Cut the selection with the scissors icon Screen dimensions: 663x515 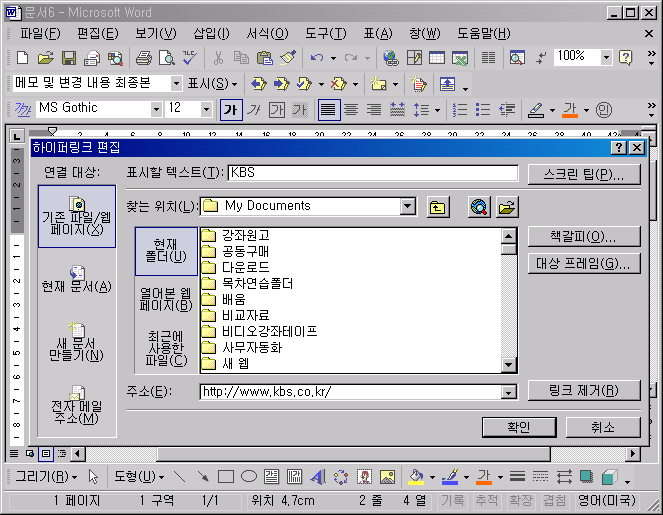[x=218, y=58]
